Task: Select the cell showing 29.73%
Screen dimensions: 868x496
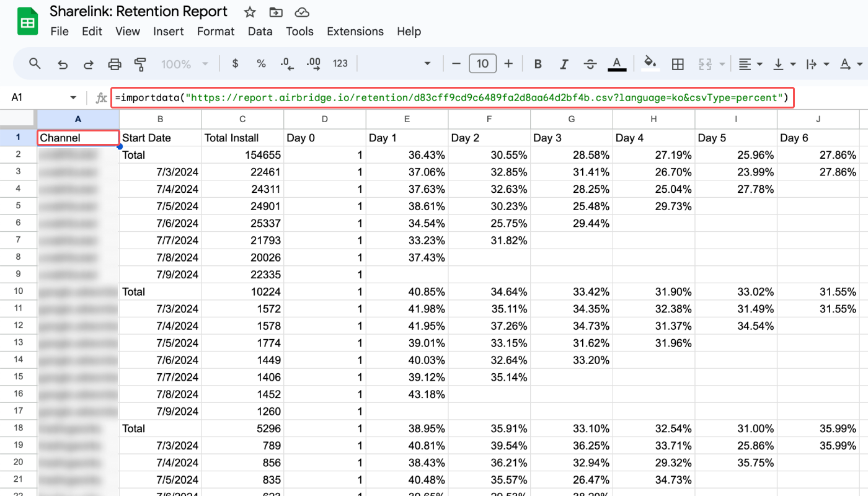Action: pyautogui.click(x=653, y=206)
